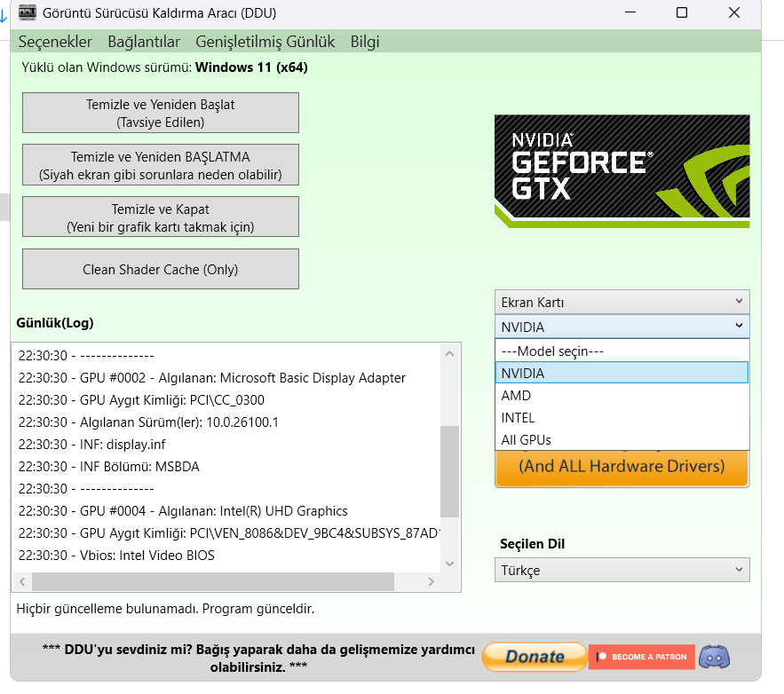Click the log scrollbar up arrow
784x694 pixels.
tap(449, 354)
